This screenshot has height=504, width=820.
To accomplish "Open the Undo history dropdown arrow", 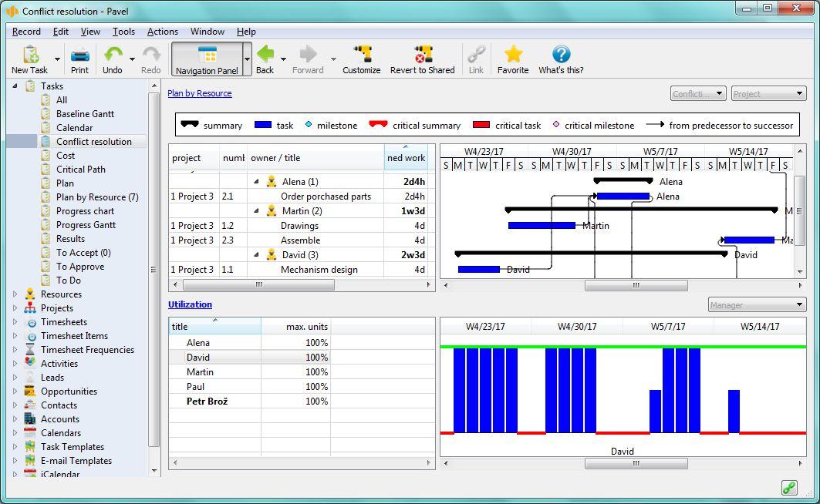I will [x=132, y=59].
